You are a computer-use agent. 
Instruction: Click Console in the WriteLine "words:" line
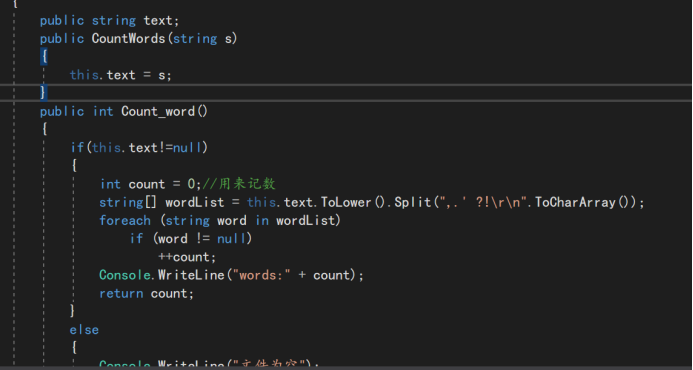tap(125, 275)
